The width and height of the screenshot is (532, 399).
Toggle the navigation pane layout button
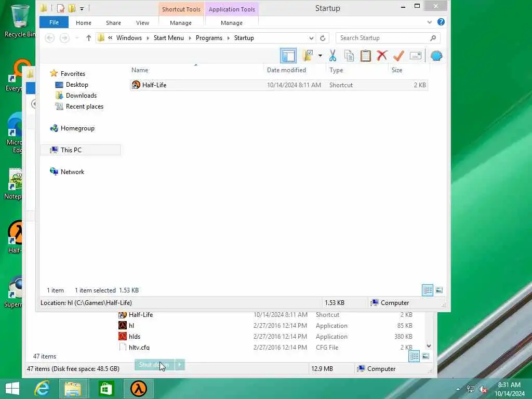click(288, 56)
